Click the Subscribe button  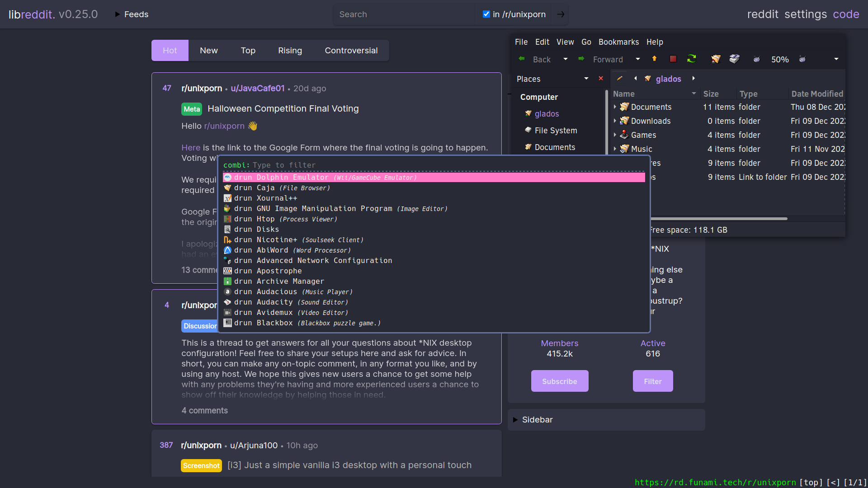(x=559, y=381)
